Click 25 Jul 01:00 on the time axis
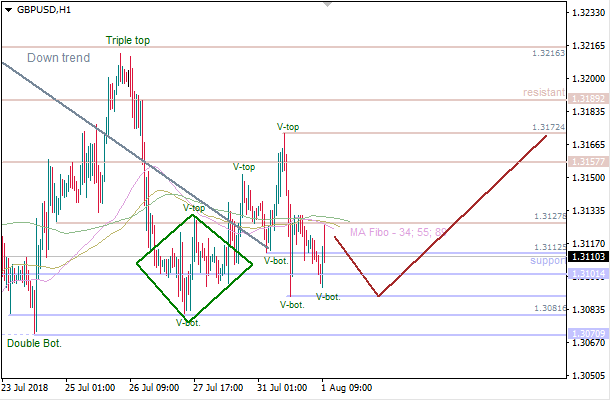The image size is (610, 400). pos(87,386)
